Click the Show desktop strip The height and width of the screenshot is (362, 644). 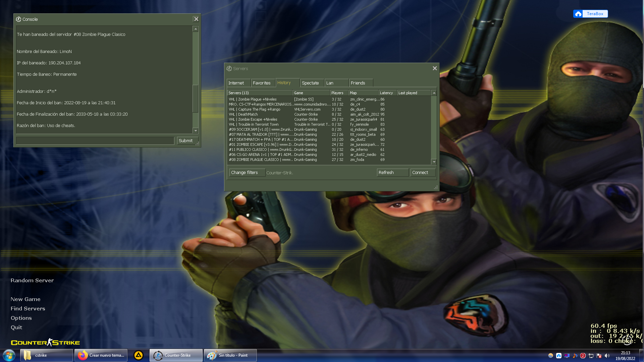coord(641,356)
